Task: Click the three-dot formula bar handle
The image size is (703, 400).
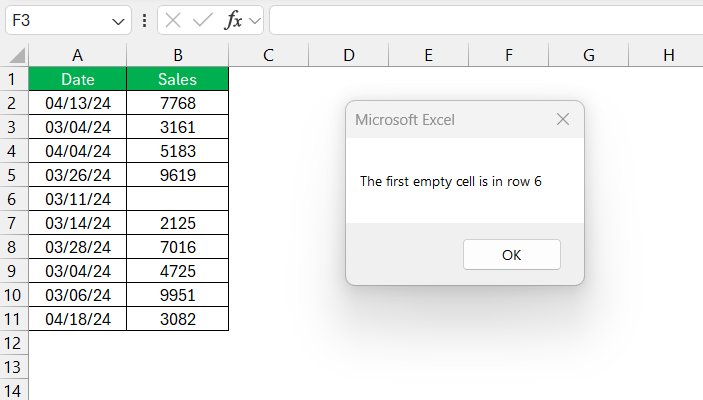Action: click(144, 20)
